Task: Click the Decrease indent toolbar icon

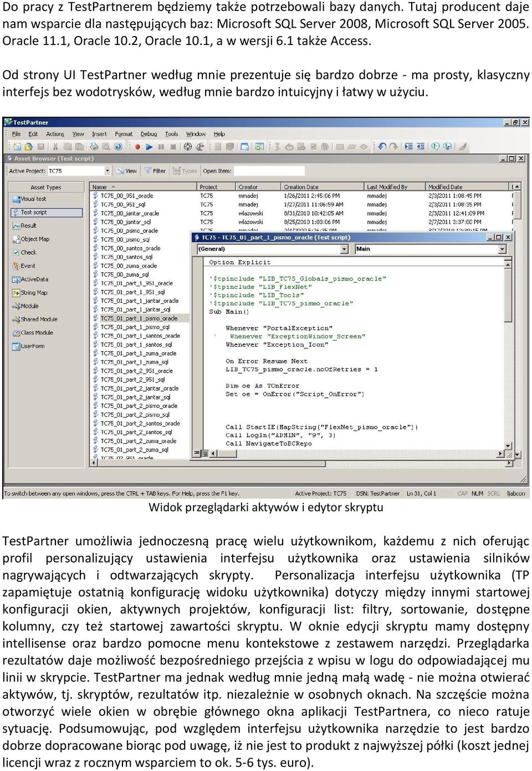Action: pos(421,146)
